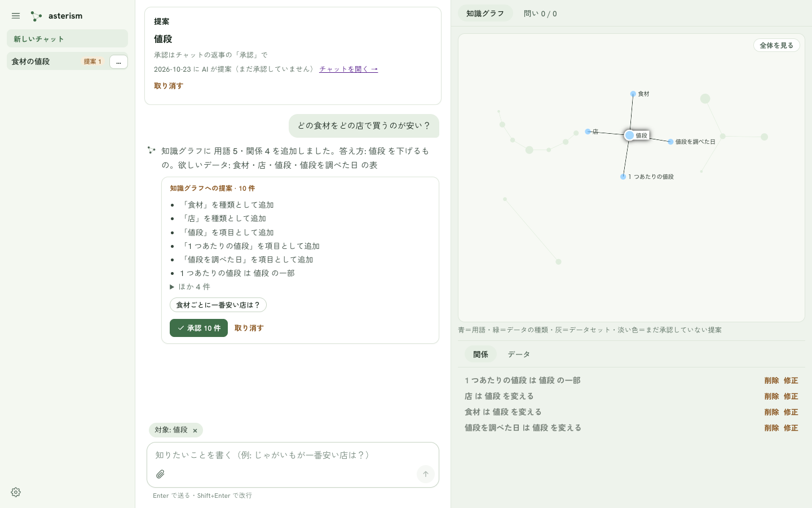Viewport: 812px width, 508px height.
Task: Edit 1つあたりの値段 は 値段 の一部 relation
Action: (791, 380)
